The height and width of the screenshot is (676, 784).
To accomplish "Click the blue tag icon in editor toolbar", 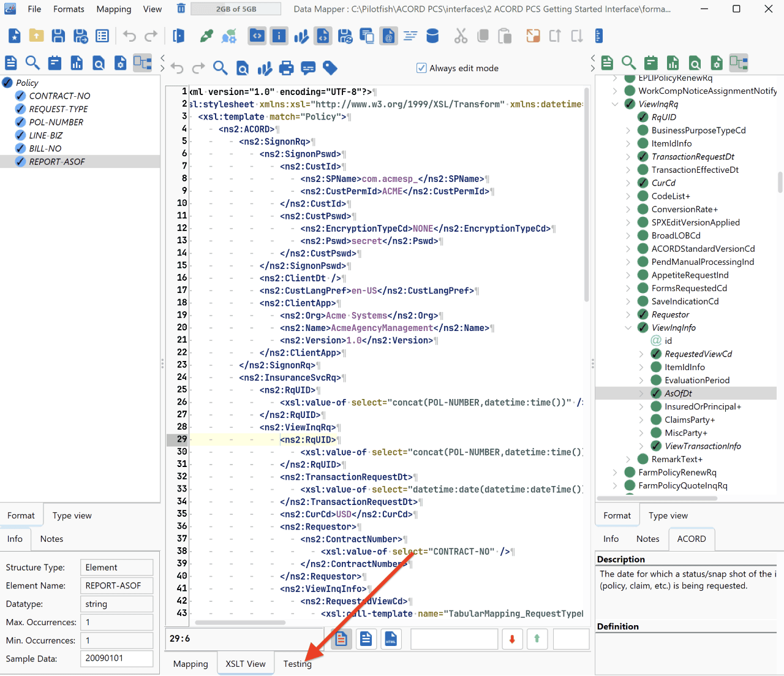I will coord(330,68).
